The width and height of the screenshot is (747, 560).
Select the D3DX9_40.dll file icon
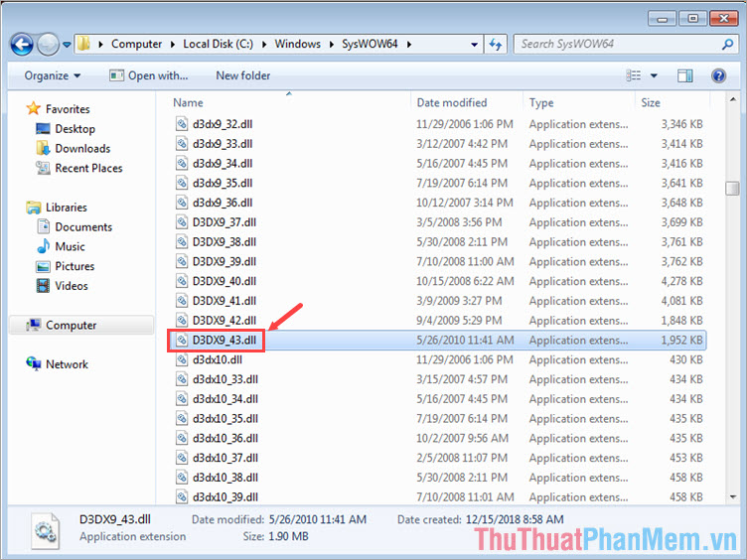point(182,281)
